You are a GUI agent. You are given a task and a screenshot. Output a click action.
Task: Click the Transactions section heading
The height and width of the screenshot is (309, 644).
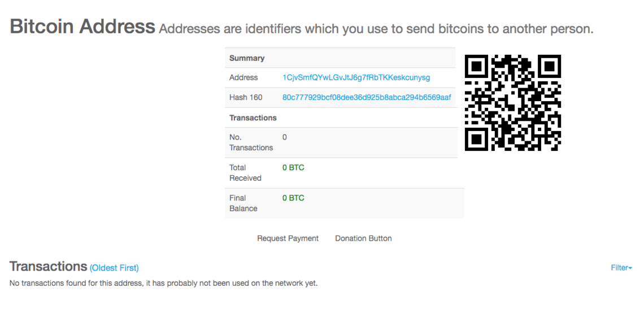[x=49, y=266]
